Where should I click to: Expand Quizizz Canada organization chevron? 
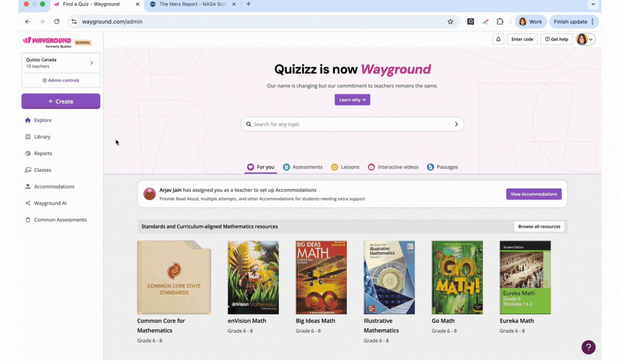92,63
